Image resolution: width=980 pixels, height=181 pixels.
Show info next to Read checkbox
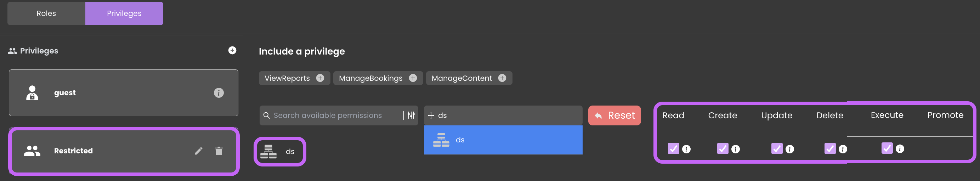tap(686, 149)
